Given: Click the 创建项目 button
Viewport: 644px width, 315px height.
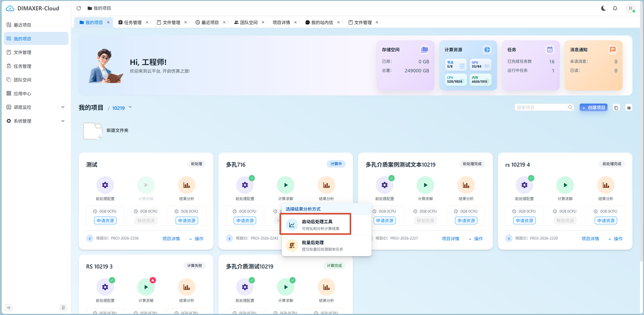Looking at the screenshot, I should pos(593,108).
